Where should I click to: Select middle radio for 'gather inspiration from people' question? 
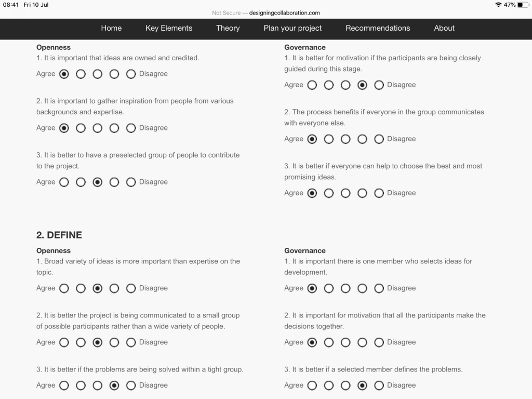click(98, 128)
